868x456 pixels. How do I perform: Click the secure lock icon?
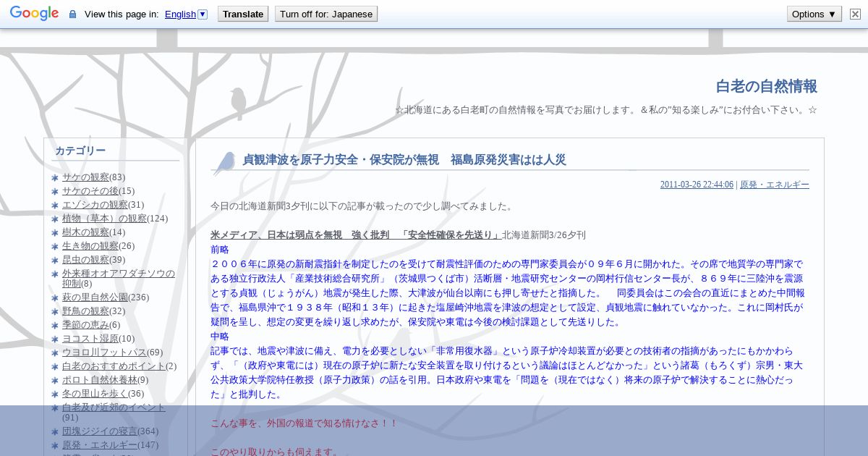point(72,14)
